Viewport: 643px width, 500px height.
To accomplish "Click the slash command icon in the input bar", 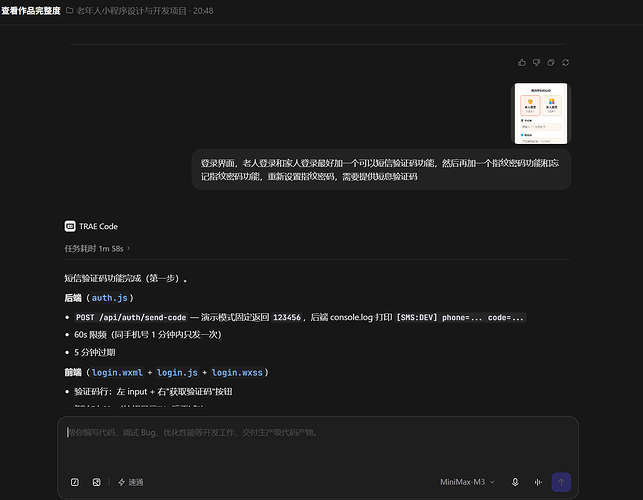I will (75, 482).
